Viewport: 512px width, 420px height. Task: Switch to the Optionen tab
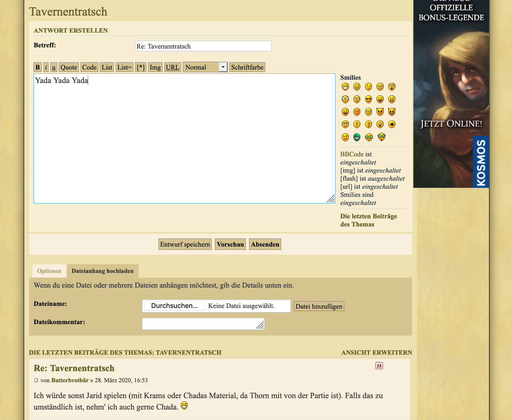[49, 271]
